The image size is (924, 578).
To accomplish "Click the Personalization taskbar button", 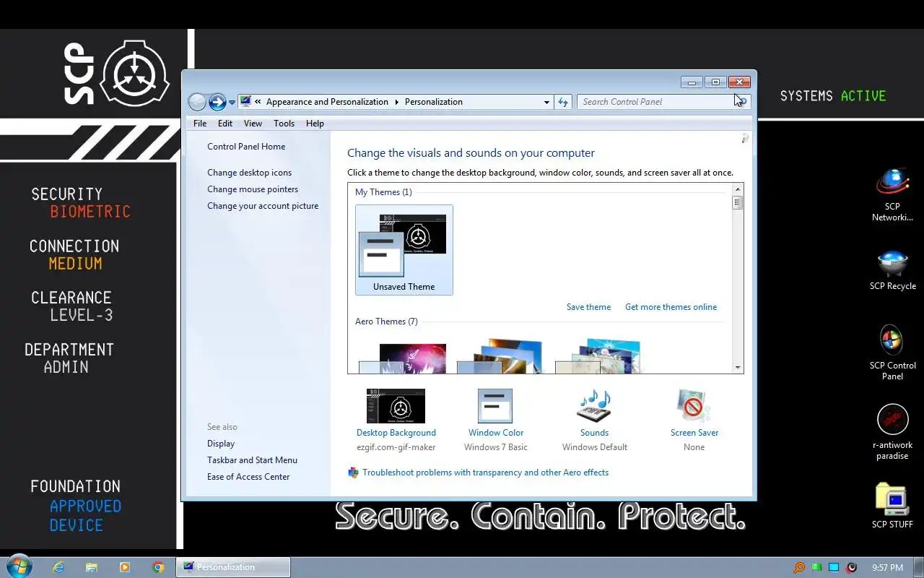I will click(233, 567).
